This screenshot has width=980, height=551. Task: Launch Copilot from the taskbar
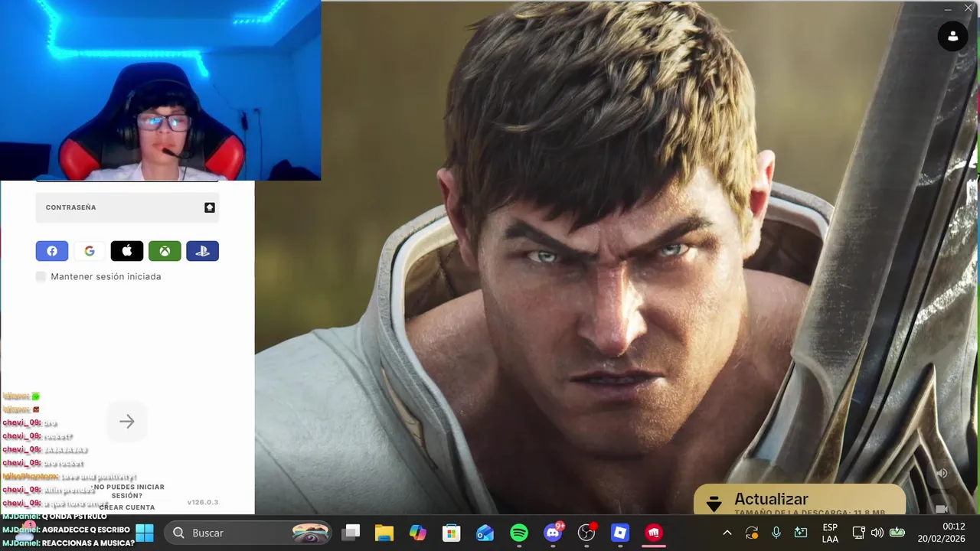pos(418,533)
